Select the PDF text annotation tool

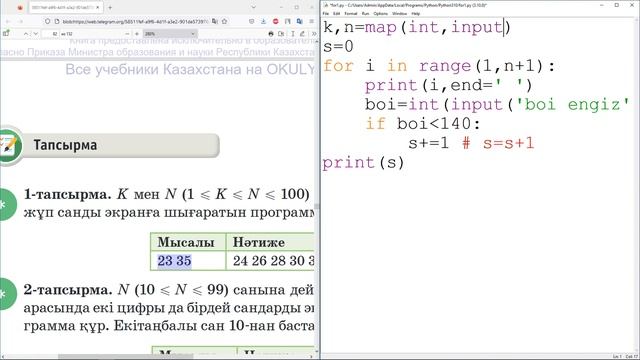pos(292,34)
